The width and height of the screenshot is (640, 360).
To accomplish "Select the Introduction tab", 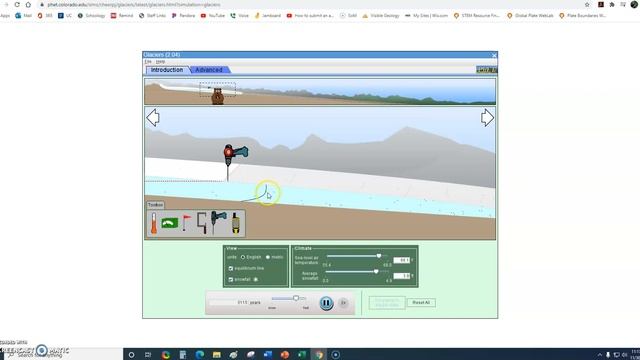I will click(167, 70).
